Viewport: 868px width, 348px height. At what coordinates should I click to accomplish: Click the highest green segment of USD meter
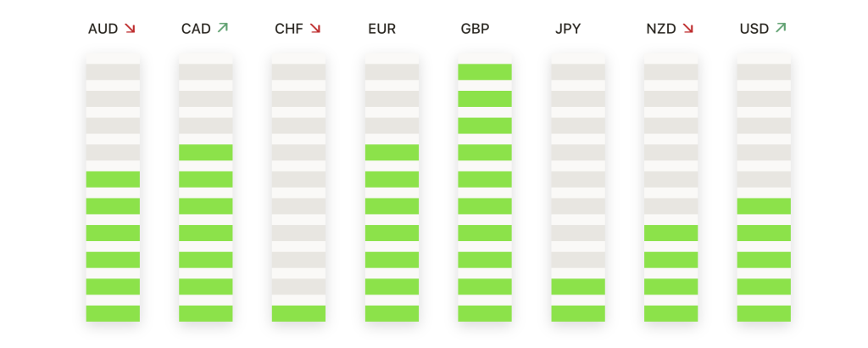pyautogui.click(x=764, y=206)
